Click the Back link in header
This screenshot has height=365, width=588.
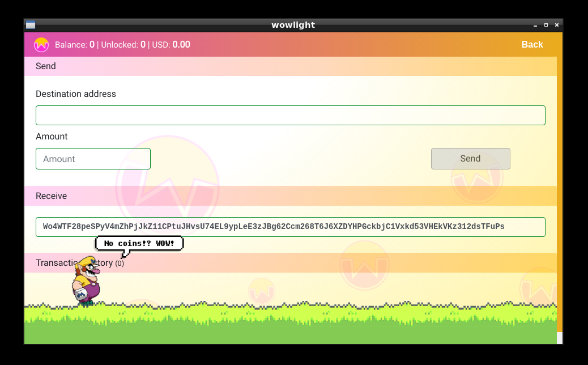532,44
